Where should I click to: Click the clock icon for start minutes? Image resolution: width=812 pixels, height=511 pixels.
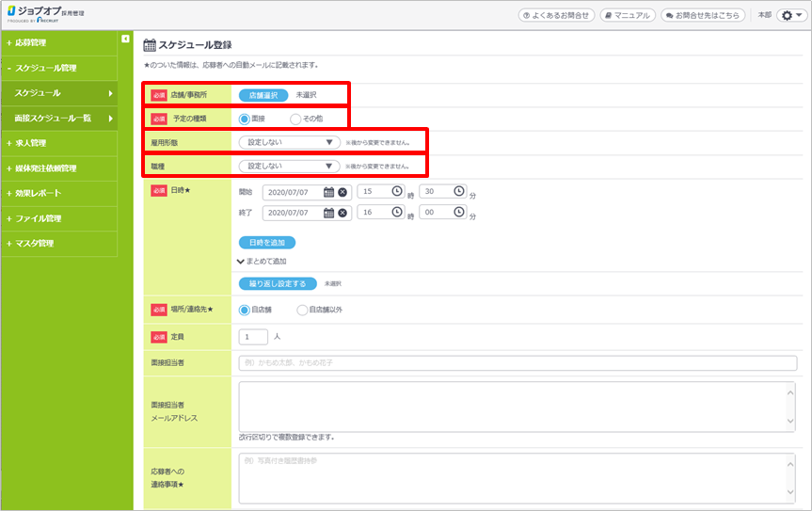click(x=459, y=191)
